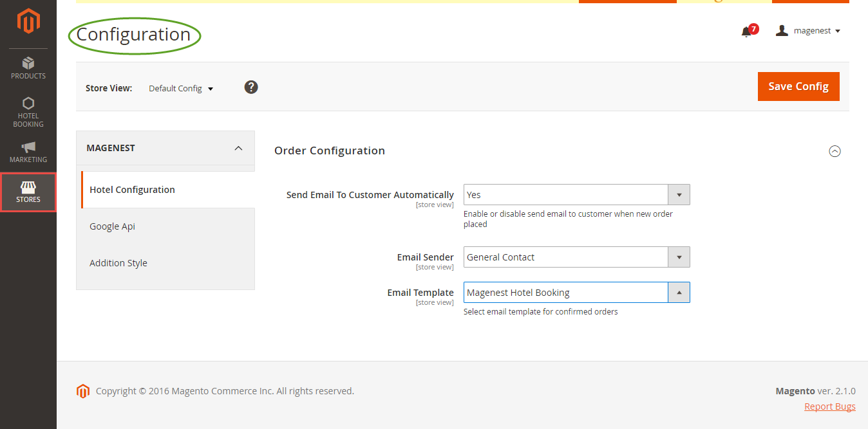Click 'Select email template for confirmed orders' note
The height and width of the screenshot is (429, 868).
[541, 312]
